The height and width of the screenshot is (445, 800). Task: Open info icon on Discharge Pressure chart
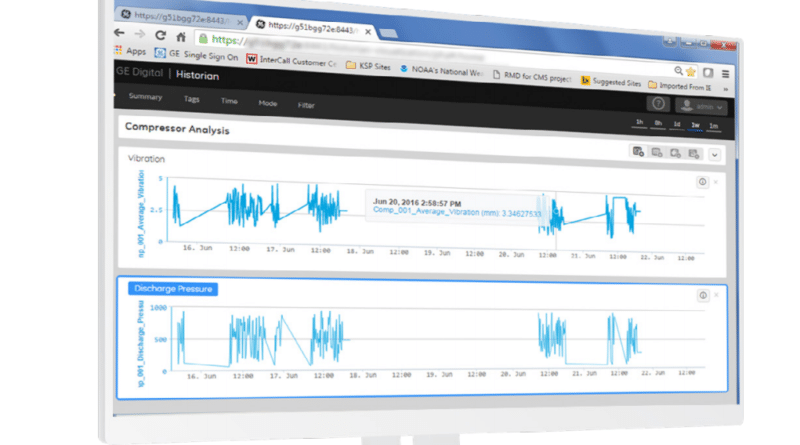pyautogui.click(x=703, y=296)
